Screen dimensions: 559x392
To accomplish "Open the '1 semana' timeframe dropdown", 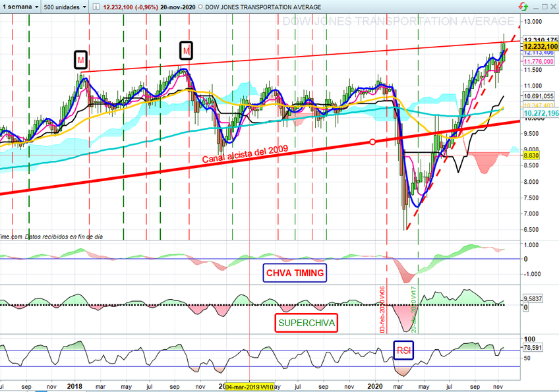I will click(x=20, y=7).
